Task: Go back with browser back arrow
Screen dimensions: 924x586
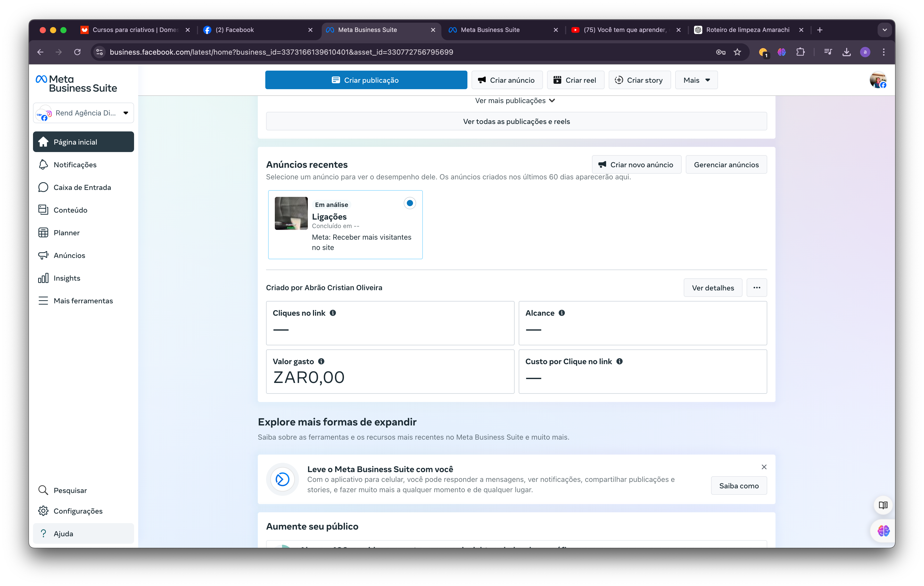Action: pos(40,52)
